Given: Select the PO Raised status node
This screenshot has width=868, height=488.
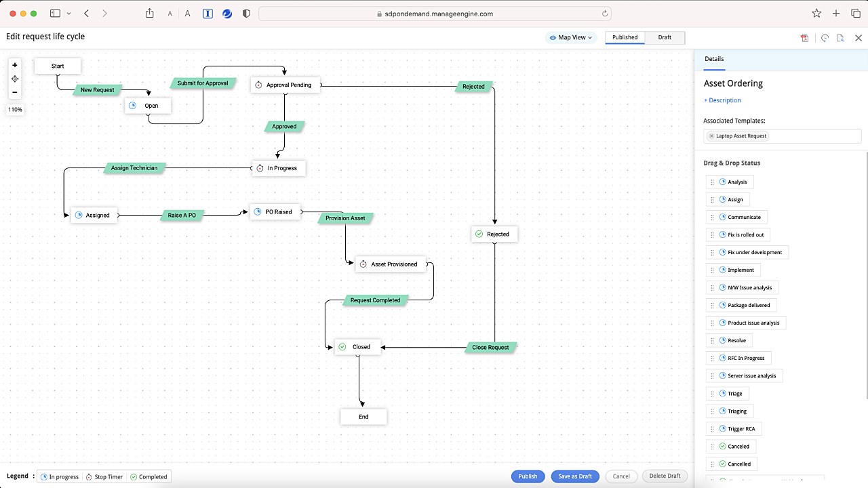Looking at the screenshot, I should [275, 212].
